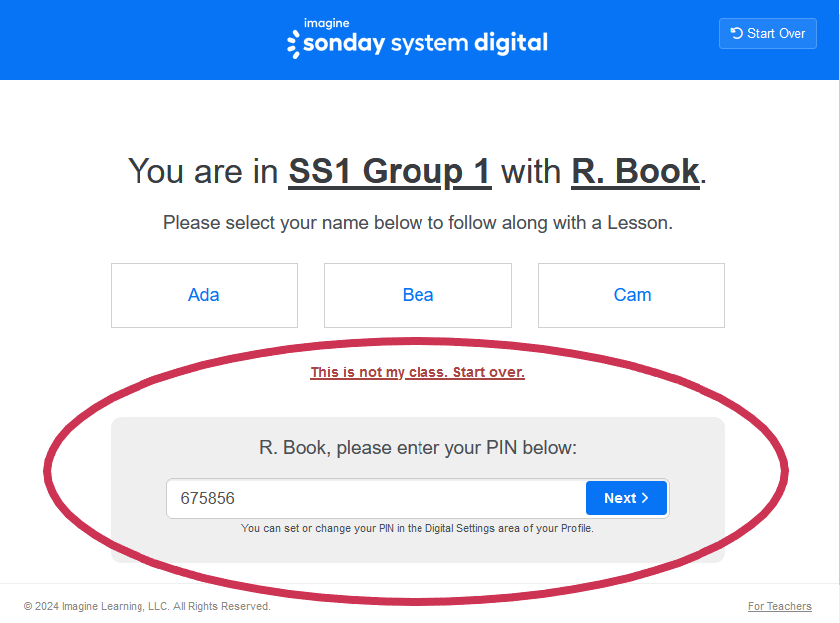Choose Bea from the student names
840x623 pixels.
418,295
